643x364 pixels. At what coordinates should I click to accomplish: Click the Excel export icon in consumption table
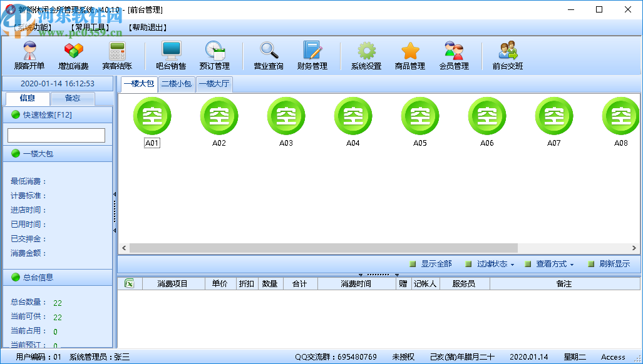pos(128,283)
